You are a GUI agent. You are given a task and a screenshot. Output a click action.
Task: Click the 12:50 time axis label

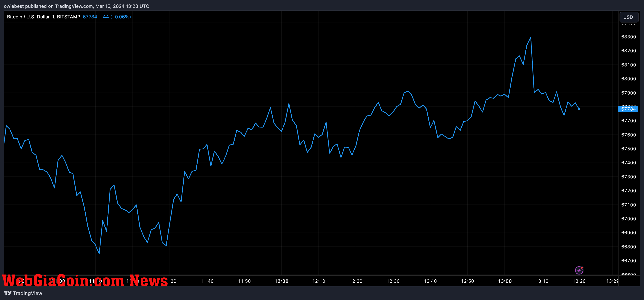pos(467,281)
